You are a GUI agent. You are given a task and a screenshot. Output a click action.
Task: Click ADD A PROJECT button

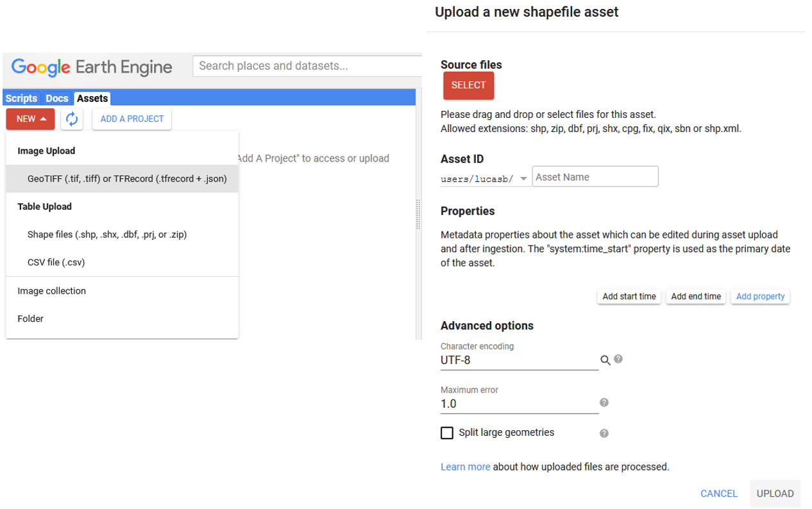[132, 119]
